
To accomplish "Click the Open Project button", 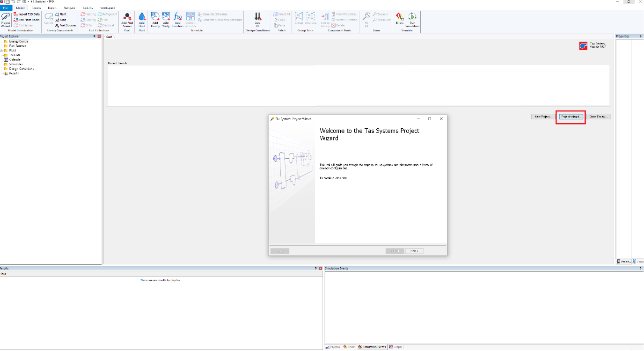I will coord(599,117).
